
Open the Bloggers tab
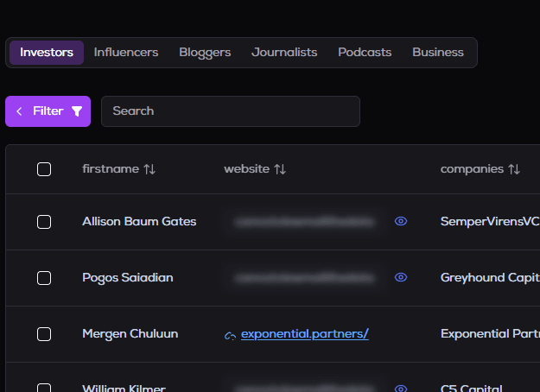point(205,53)
